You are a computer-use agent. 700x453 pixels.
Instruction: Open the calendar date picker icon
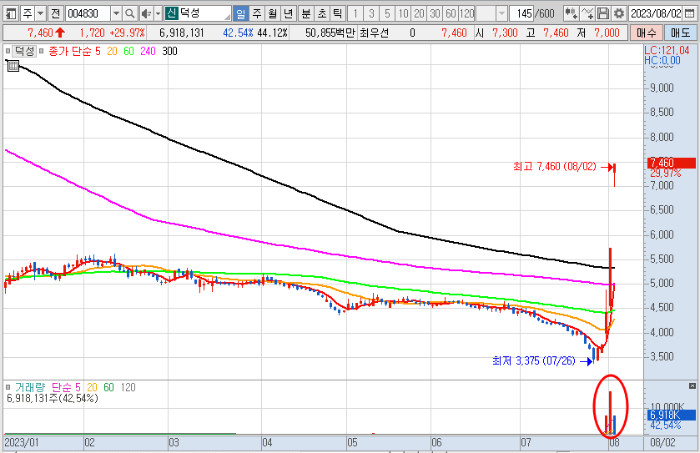pyautogui.click(x=689, y=14)
